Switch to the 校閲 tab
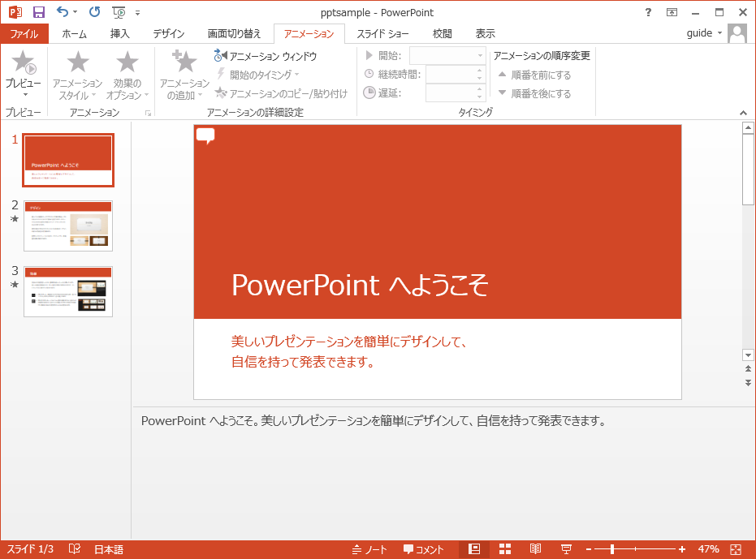756x559 pixels. pyautogui.click(x=442, y=34)
